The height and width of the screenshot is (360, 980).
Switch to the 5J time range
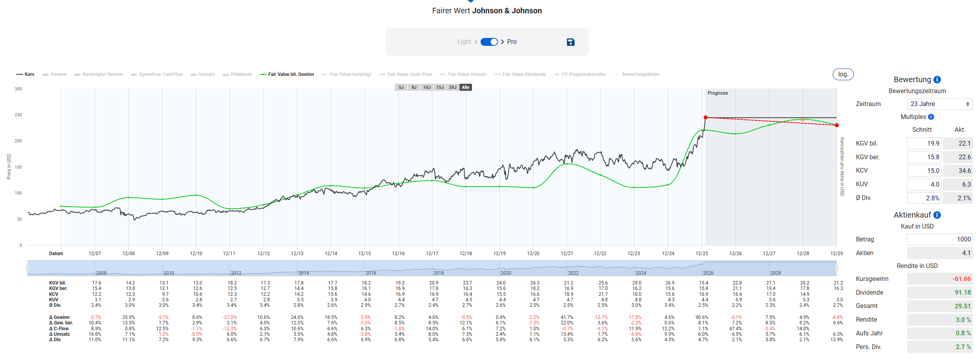(401, 87)
